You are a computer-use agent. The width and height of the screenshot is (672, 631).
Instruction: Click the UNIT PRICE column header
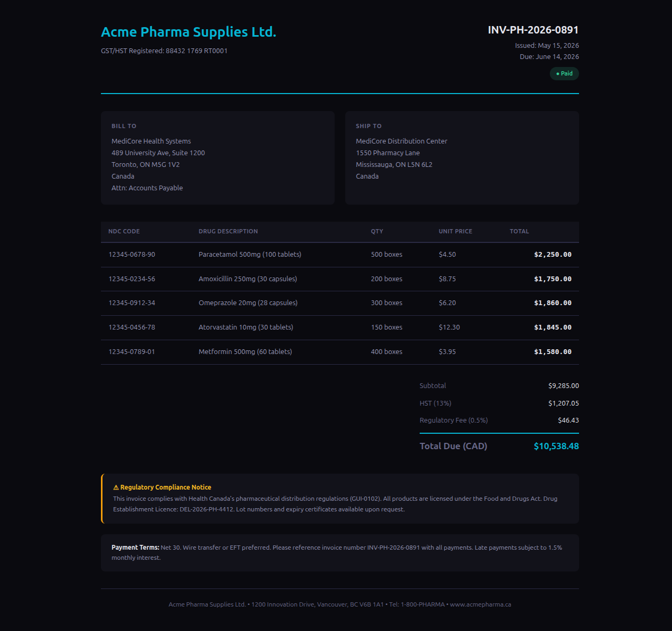[455, 231]
